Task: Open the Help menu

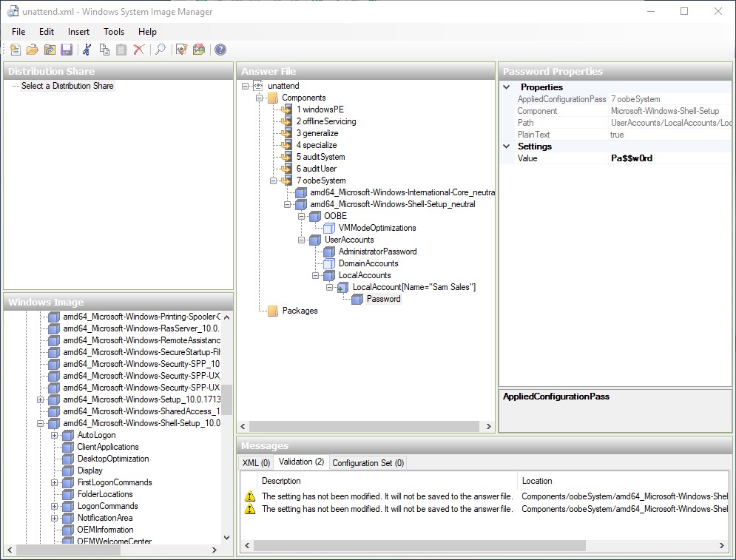Action: coord(147,32)
